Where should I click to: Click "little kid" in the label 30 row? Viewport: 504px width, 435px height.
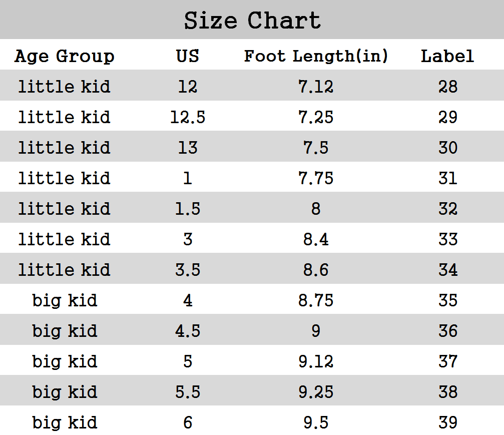click(x=65, y=148)
